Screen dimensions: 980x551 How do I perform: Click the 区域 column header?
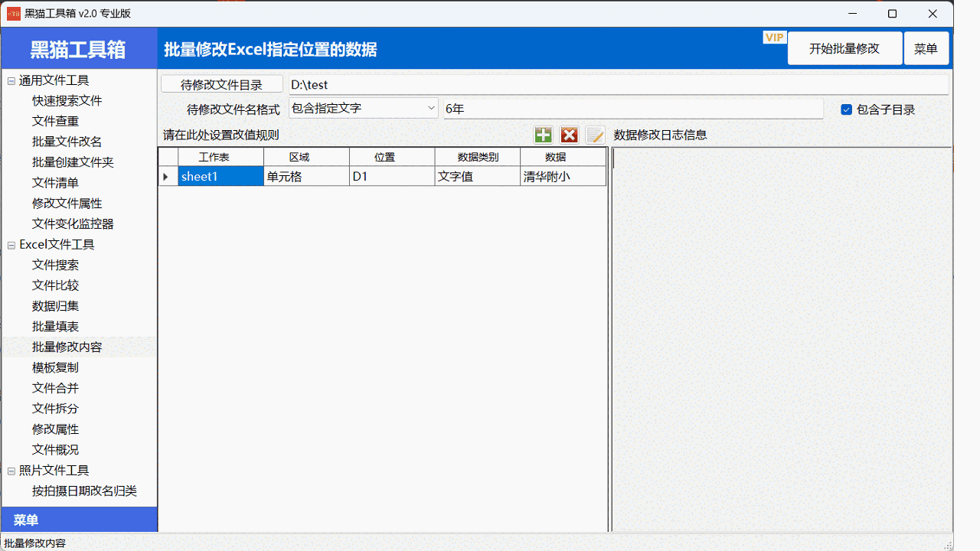click(x=307, y=157)
